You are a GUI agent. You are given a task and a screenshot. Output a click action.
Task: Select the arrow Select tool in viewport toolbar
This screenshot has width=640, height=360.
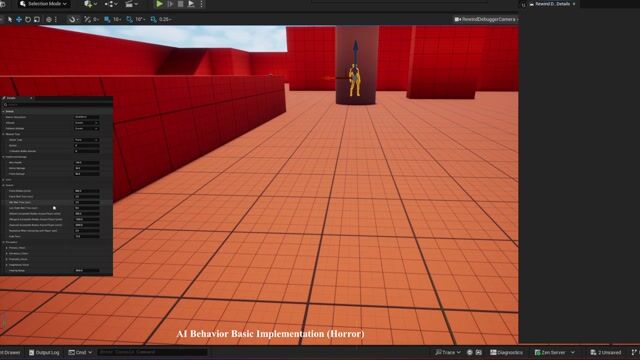(10, 19)
